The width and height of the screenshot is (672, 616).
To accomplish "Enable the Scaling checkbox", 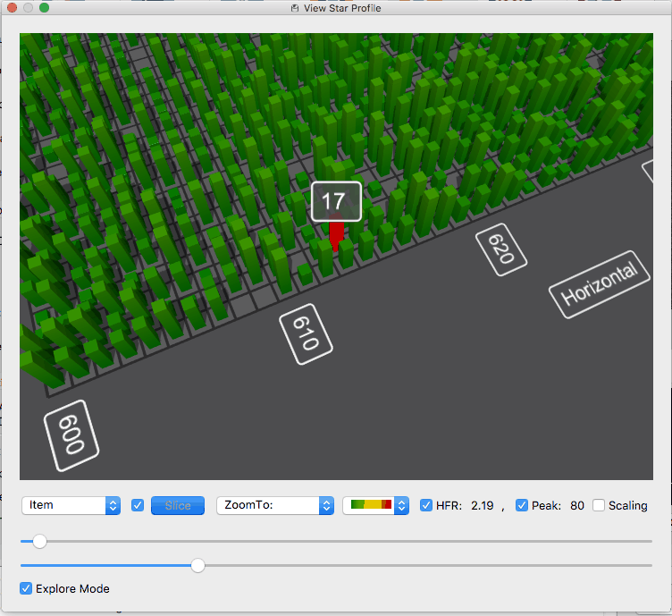I will coord(599,505).
